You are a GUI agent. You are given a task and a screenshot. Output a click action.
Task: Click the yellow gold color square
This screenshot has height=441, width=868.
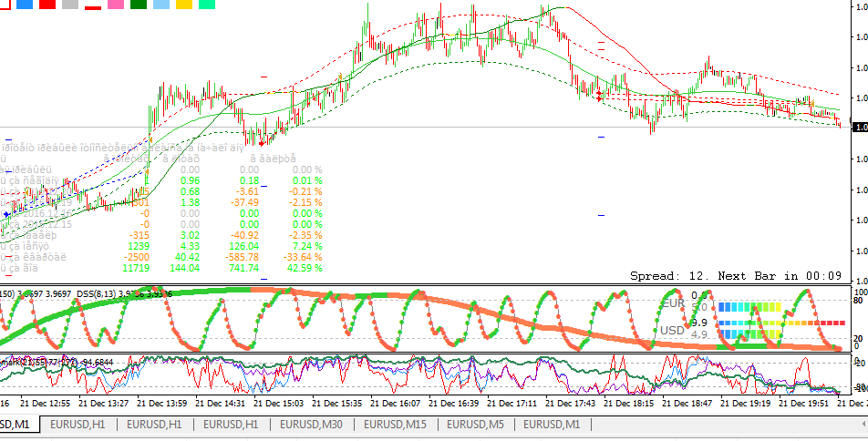click(x=184, y=4)
